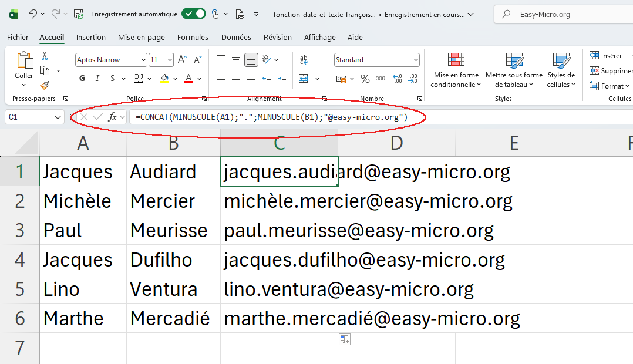
Task: Click the Cut scissors icon
Action: (x=45, y=56)
